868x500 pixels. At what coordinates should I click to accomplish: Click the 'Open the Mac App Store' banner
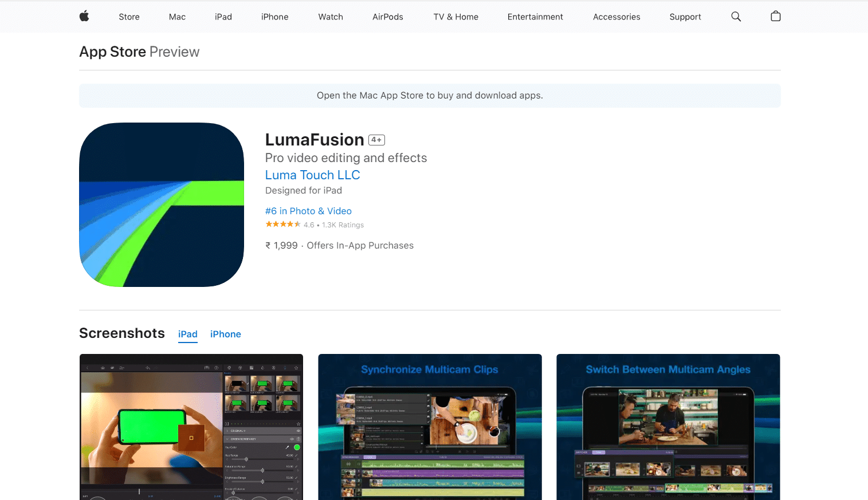(430, 96)
